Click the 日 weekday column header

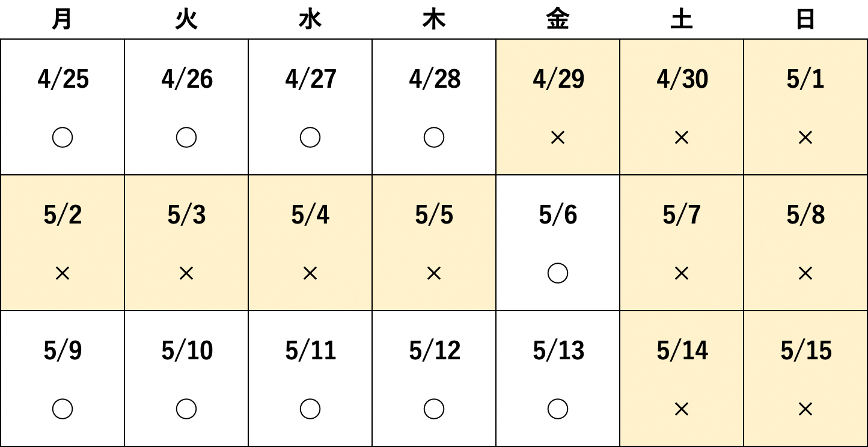tap(805, 20)
